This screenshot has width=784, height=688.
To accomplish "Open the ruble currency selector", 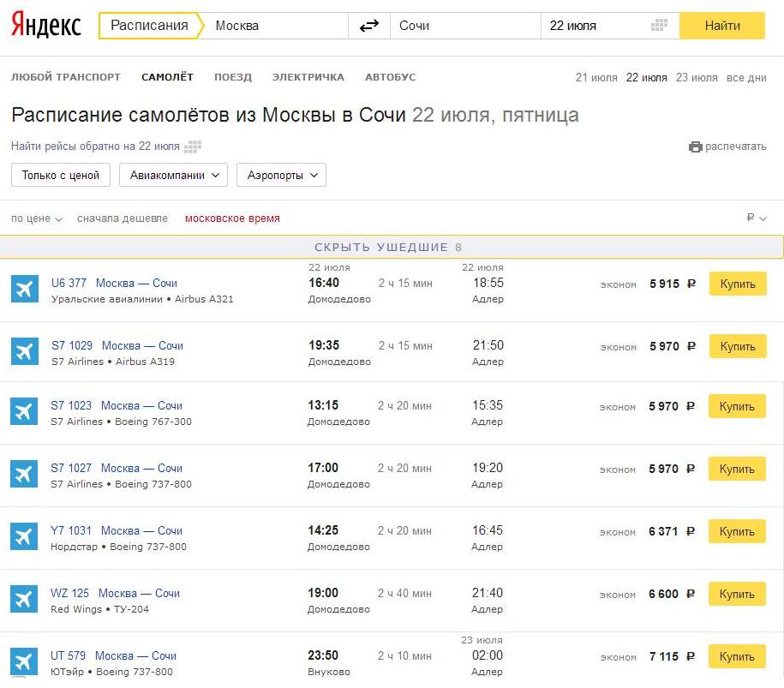I will (756, 218).
